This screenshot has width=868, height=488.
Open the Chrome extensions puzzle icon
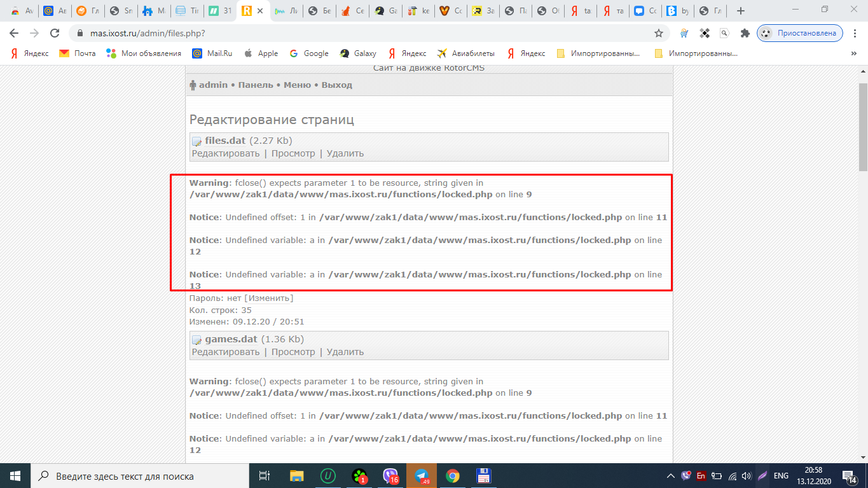745,33
